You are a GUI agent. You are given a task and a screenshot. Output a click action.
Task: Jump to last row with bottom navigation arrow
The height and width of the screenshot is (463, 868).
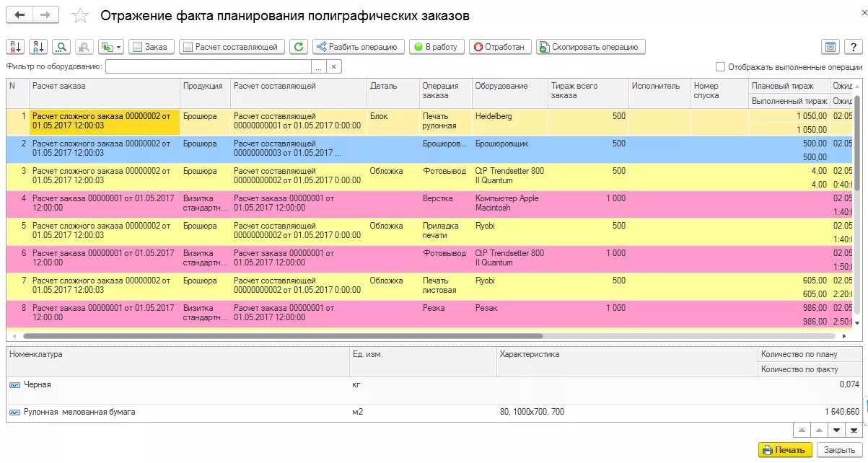coord(854,431)
